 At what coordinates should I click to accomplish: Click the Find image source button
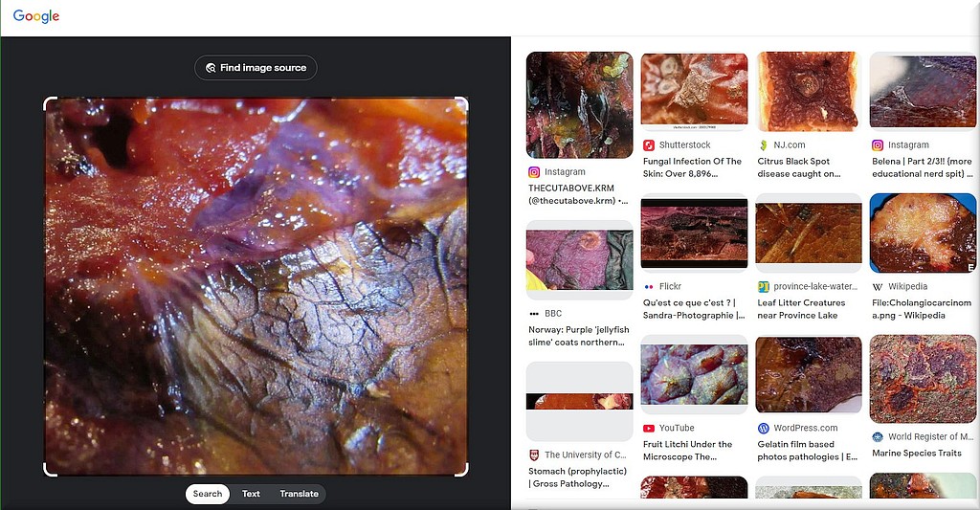click(256, 68)
